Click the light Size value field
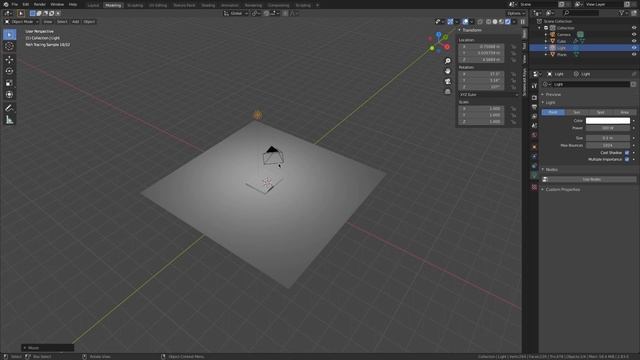 pos(608,138)
